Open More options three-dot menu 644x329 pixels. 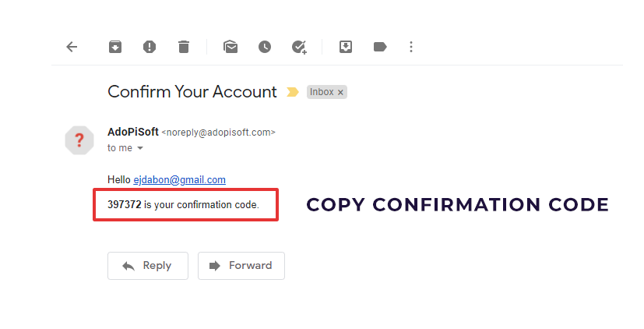411,47
